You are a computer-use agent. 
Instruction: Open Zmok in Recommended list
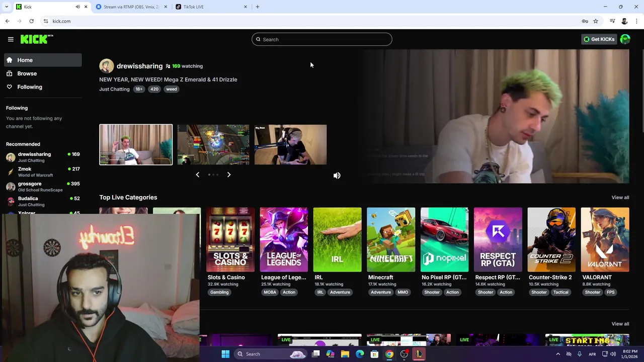[x=43, y=172]
